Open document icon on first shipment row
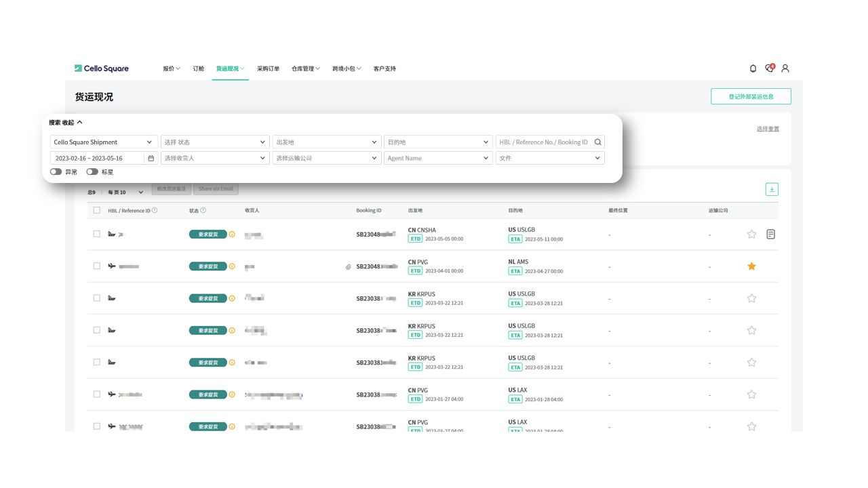Viewport: 868px width, 488px height. click(770, 235)
